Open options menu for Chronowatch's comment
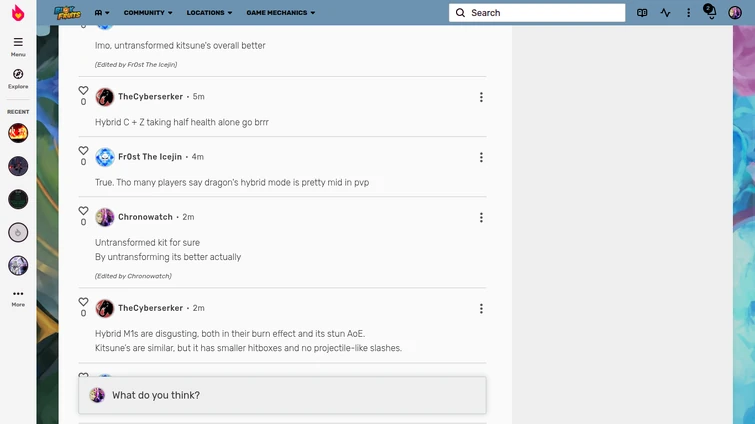The height and width of the screenshot is (424, 755). click(481, 217)
